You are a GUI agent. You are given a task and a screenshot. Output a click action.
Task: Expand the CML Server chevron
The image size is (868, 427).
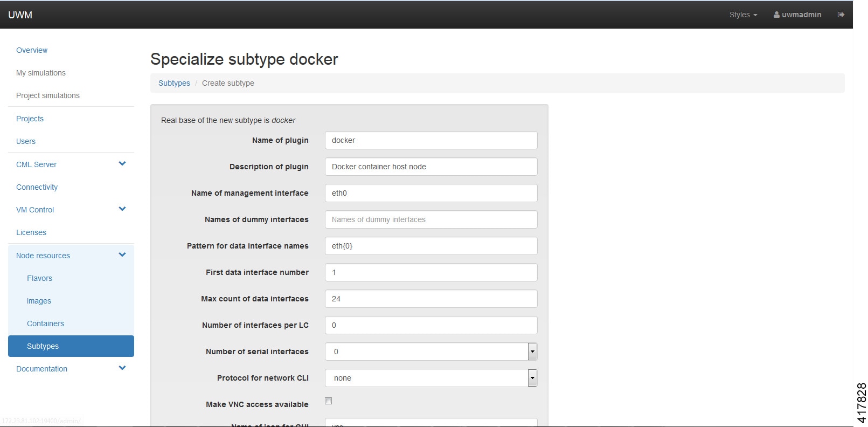click(x=122, y=164)
